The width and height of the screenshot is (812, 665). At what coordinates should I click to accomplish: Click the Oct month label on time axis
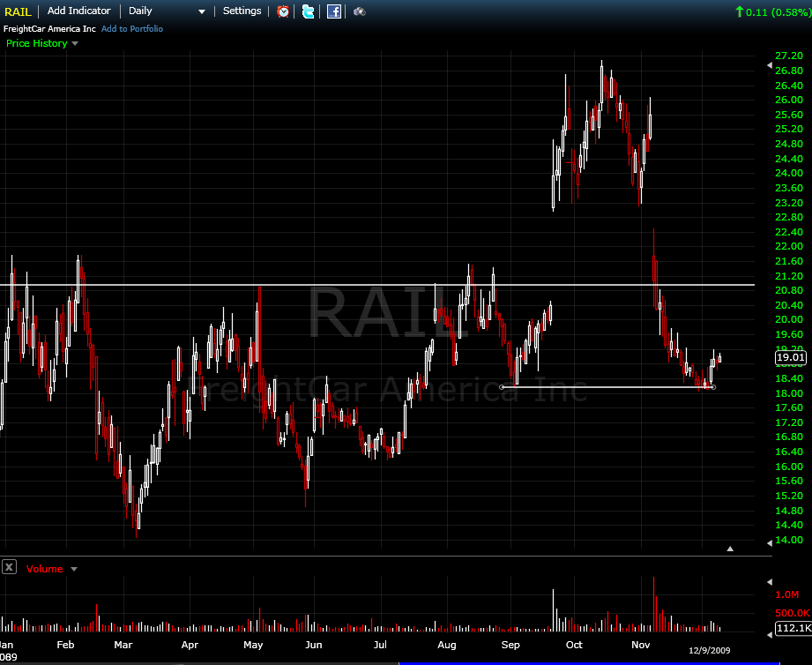pyautogui.click(x=574, y=645)
